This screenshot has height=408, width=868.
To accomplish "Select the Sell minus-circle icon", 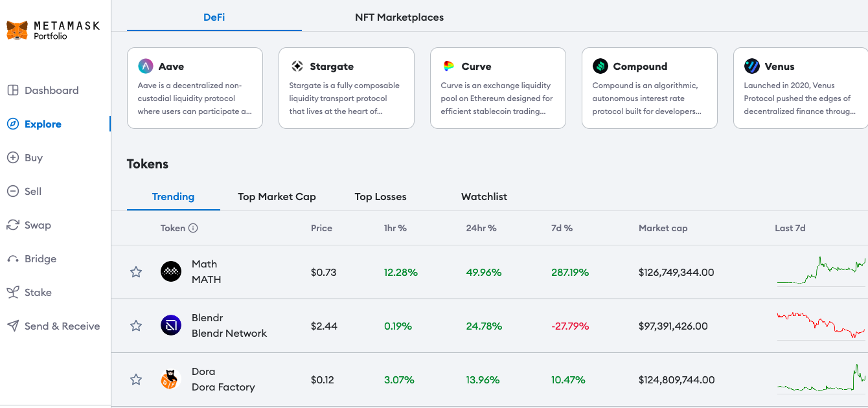I will [x=13, y=191].
